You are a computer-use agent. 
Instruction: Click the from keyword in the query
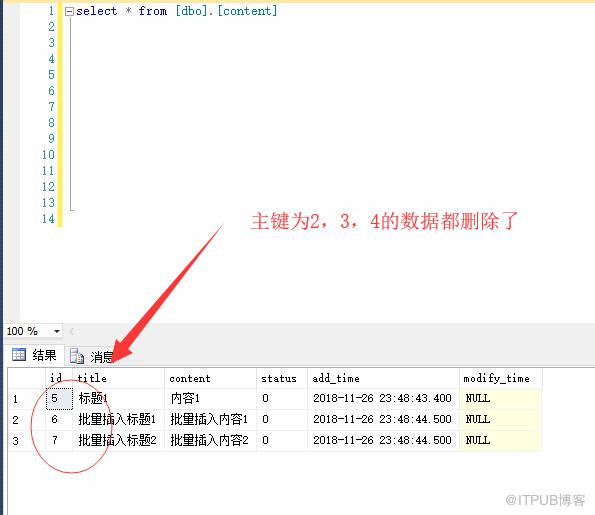coord(153,11)
